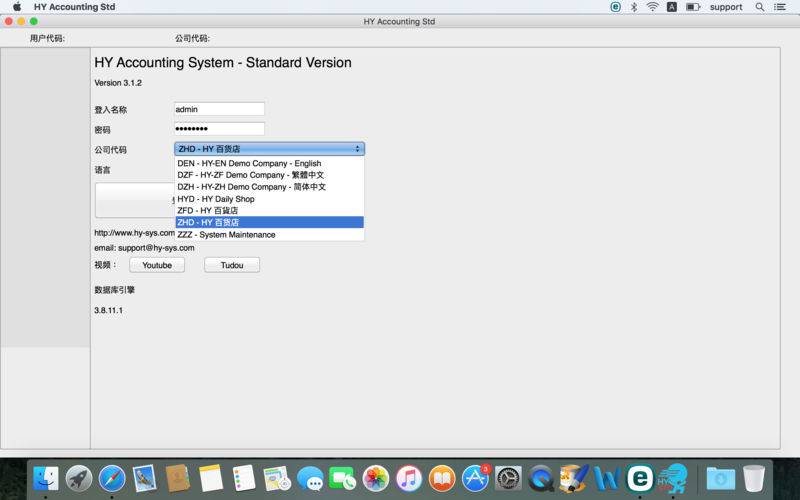Close the HY Accounting Std window
Image resolution: width=800 pixels, height=500 pixels.
click(9, 21)
